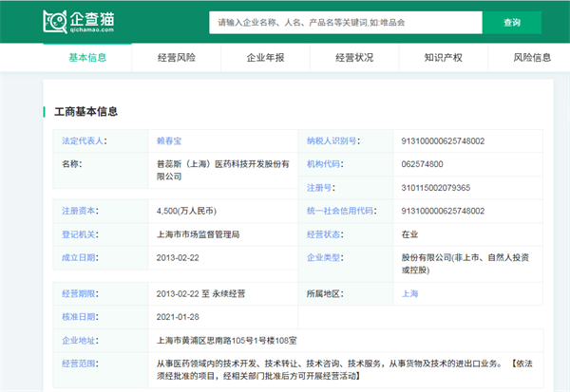This screenshot has width=570, height=392.
Task: Open the 经营风险 tab
Action: click(177, 57)
